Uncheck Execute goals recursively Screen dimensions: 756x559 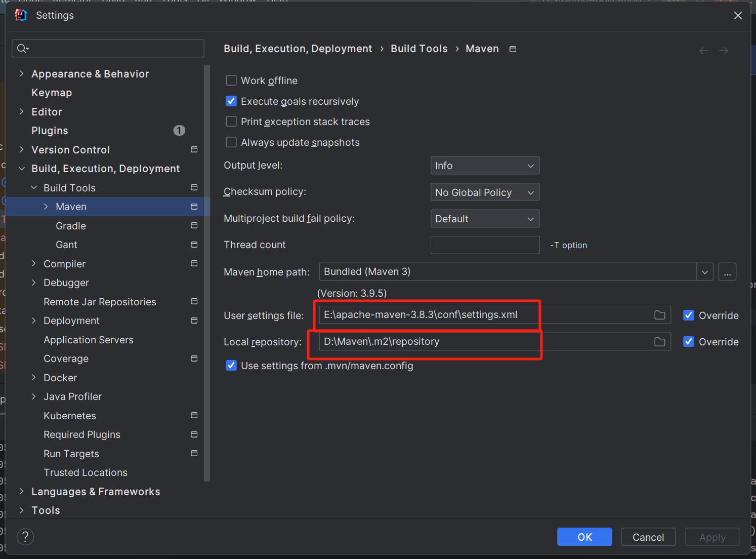pos(231,101)
